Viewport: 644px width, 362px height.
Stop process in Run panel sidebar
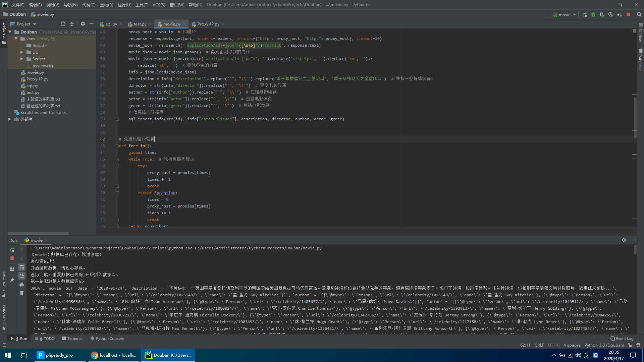pos(12,258)
